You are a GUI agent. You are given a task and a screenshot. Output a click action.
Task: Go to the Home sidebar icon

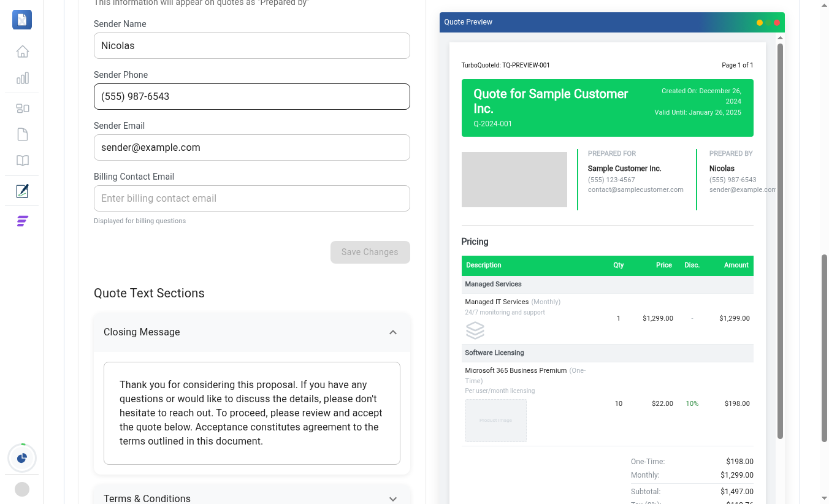pyautogui.click(x=22, y=52)
